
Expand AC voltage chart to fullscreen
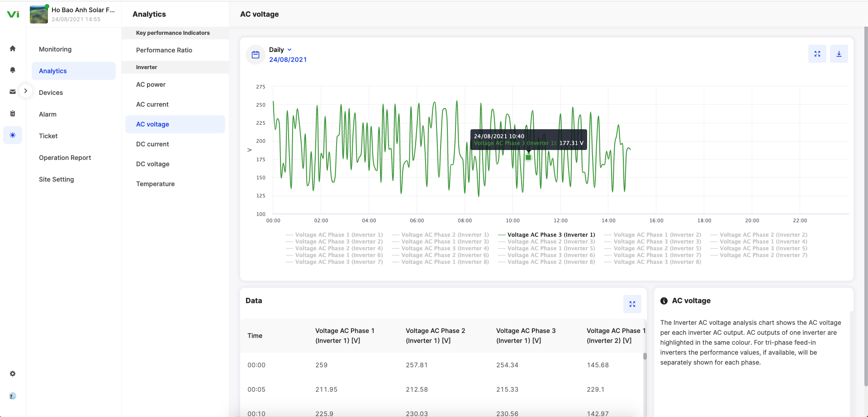pos(817,54)
